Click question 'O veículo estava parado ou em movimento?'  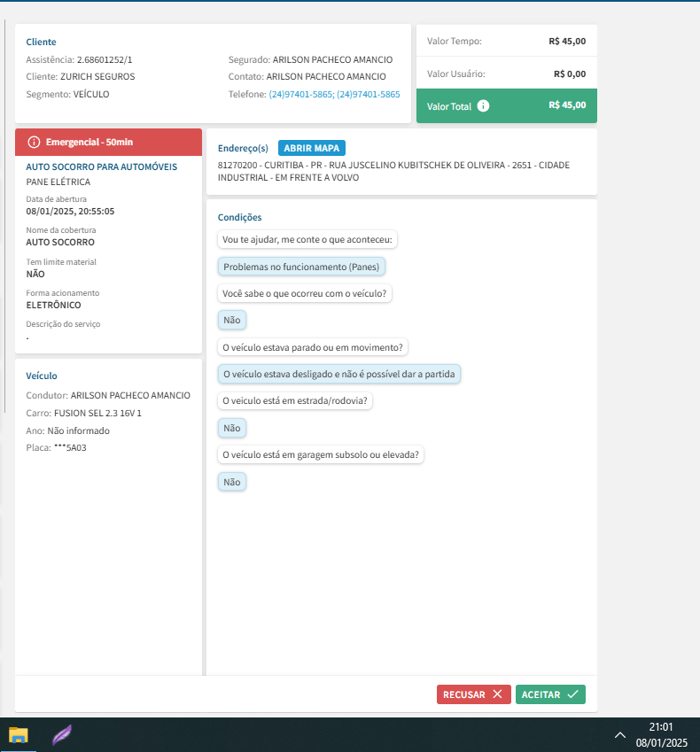312,347
